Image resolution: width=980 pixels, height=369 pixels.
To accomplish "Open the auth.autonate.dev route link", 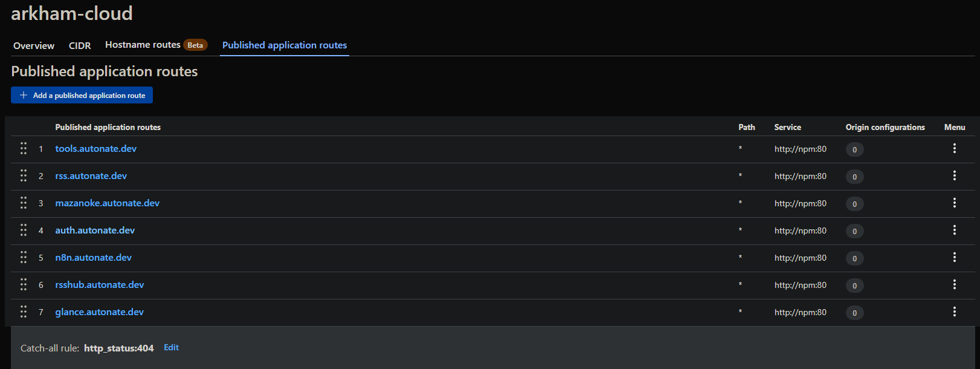I will pyautogui.click(x=95, y=230).
